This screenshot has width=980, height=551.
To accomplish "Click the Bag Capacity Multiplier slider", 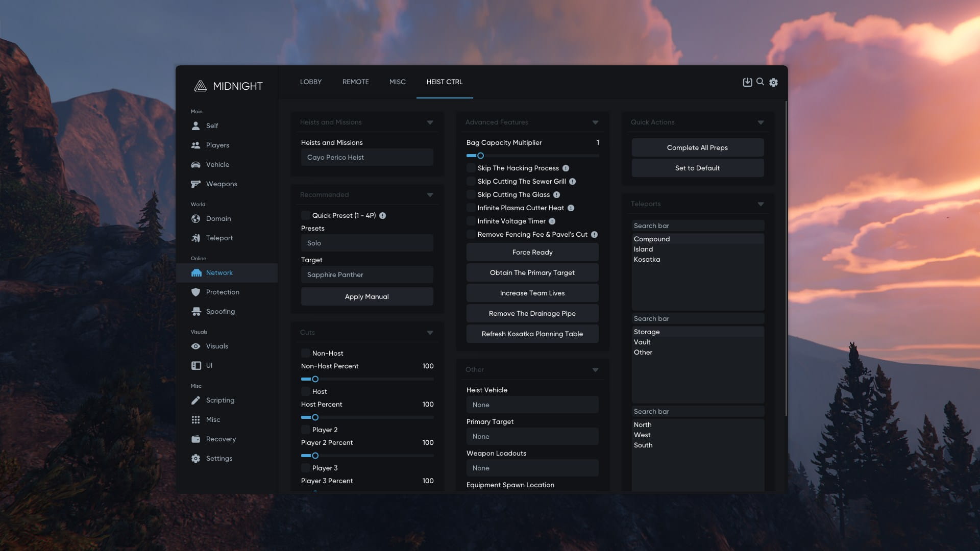I will pyautogui.click(x=532, y=156).
